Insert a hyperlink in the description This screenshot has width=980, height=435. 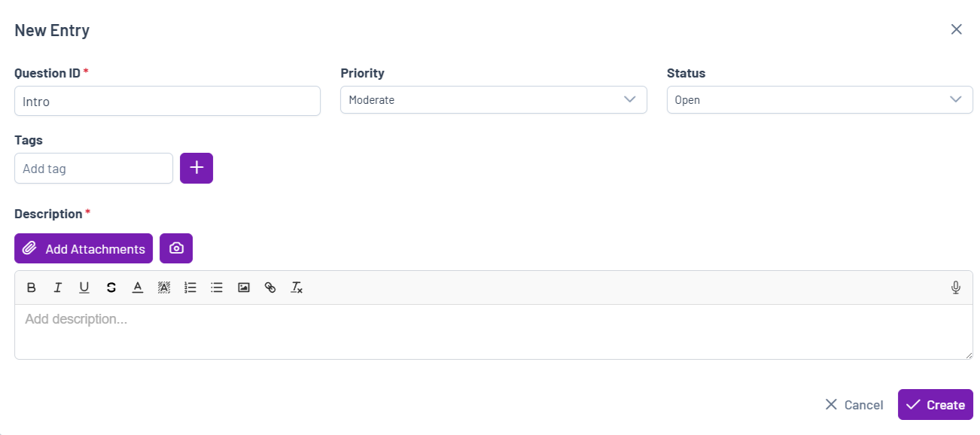tap(270, 287)
